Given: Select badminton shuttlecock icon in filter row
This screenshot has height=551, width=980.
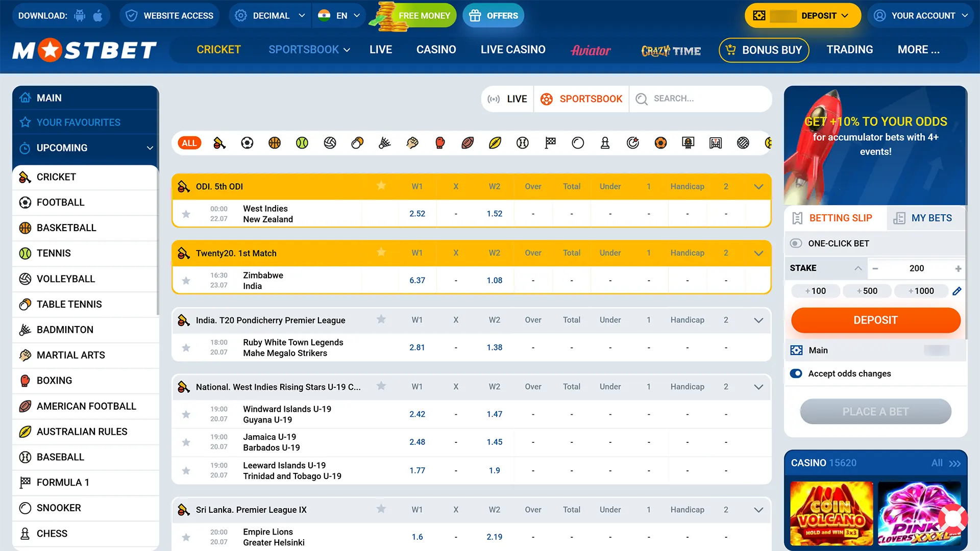Looking at the screenshot, I should click(385, 143).
